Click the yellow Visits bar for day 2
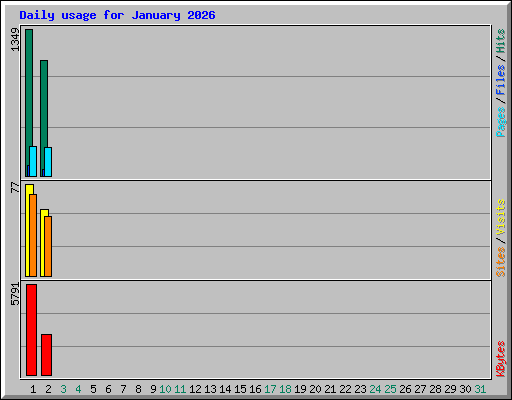The width and height of the screenshot is (512, 400). 43,243
